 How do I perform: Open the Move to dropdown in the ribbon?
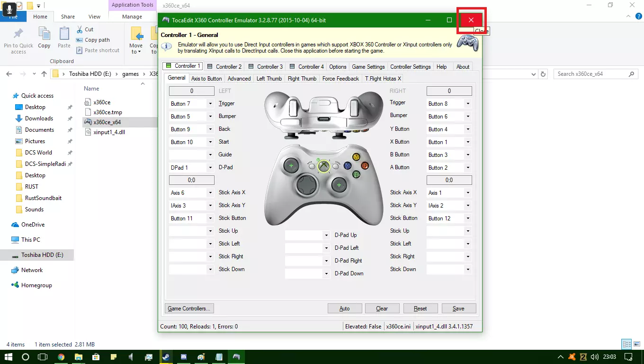136,41
